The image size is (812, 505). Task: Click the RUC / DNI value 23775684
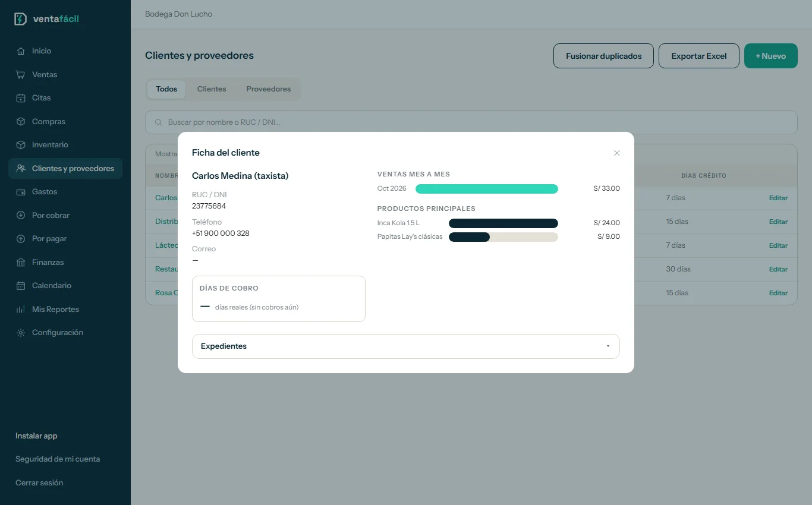pos(209,206)
